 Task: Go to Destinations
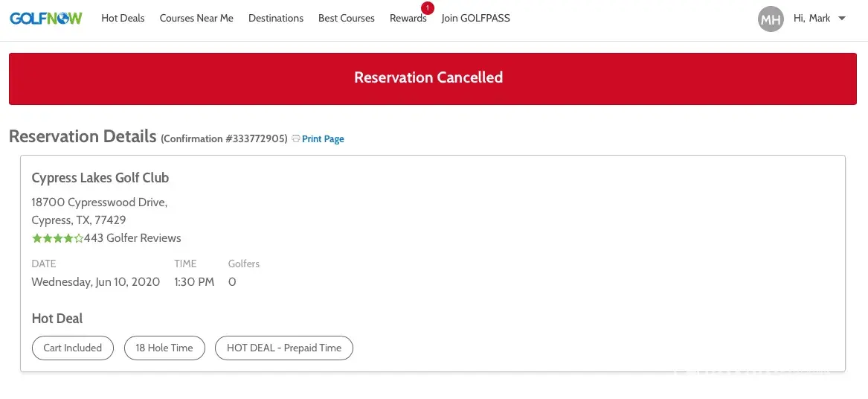[x=276, y=18]
